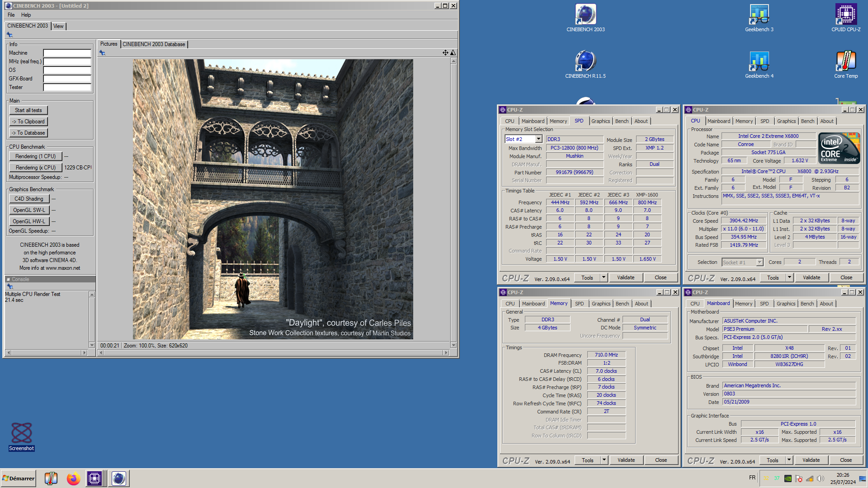Open the Slot #2 memory slot dropdown
Screen dimensions: 868x488
click(538, 139)
